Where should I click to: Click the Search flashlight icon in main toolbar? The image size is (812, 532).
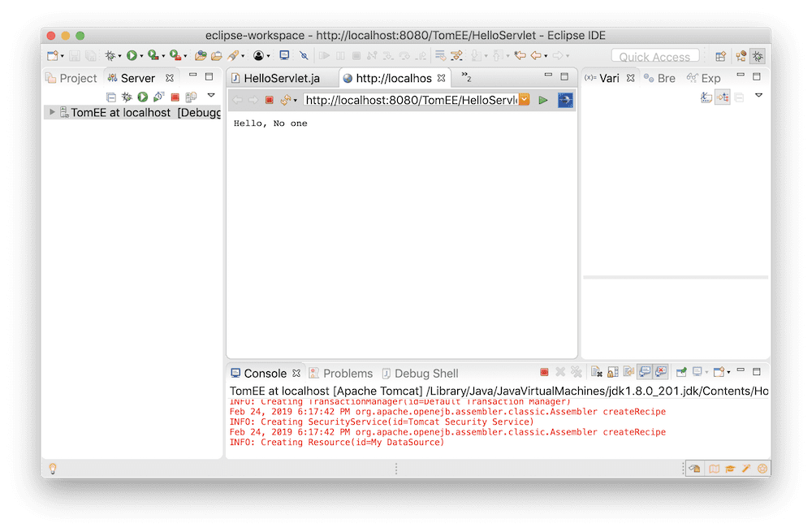(x=233, y=55)
